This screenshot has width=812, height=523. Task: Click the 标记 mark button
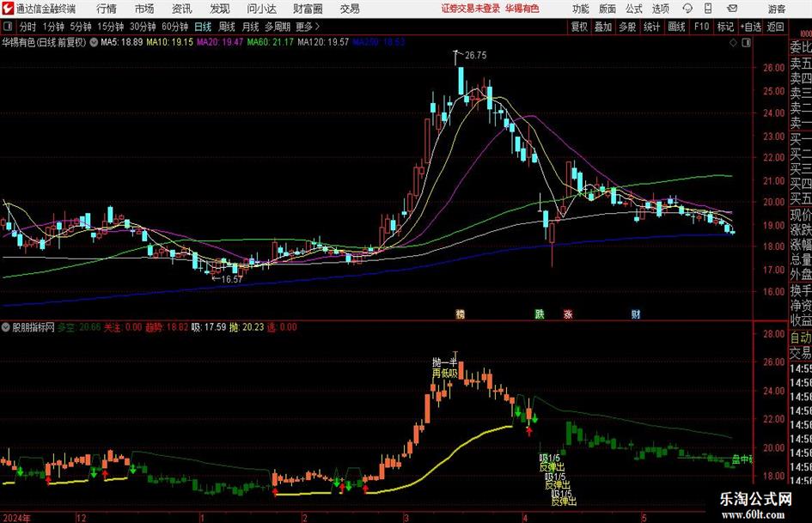click(725, 27)
